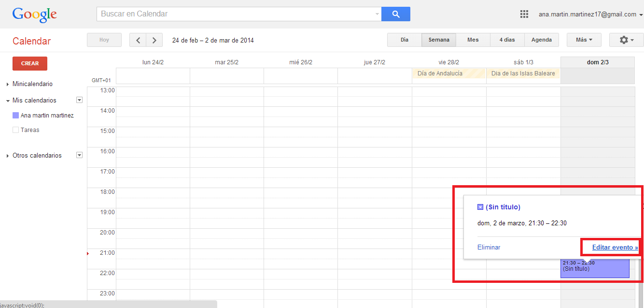Select the 21:30 – 22:30 event block
The image size is (644, 308).
pyautogui.click(x=595, y=268)
